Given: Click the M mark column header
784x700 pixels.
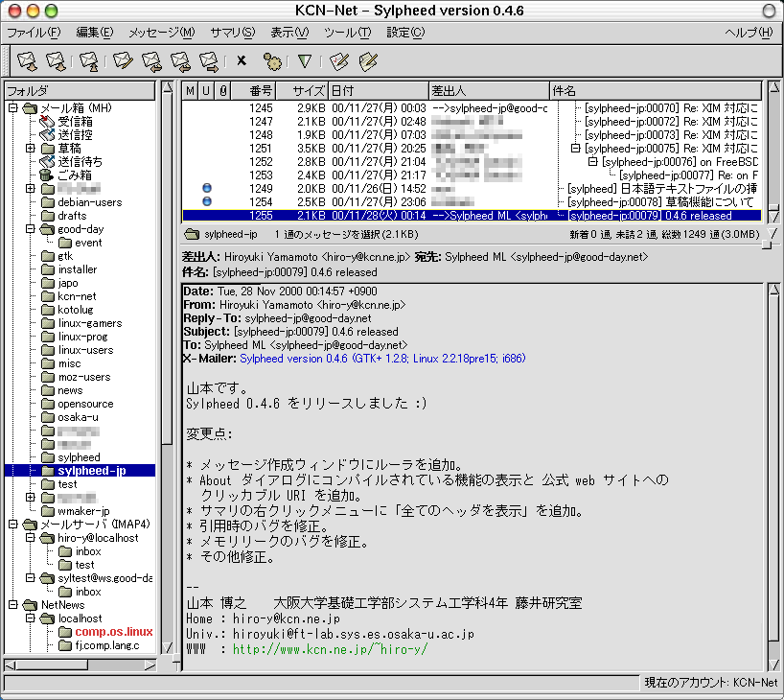Looking at the screenshot, I should [x=191, y=90].
